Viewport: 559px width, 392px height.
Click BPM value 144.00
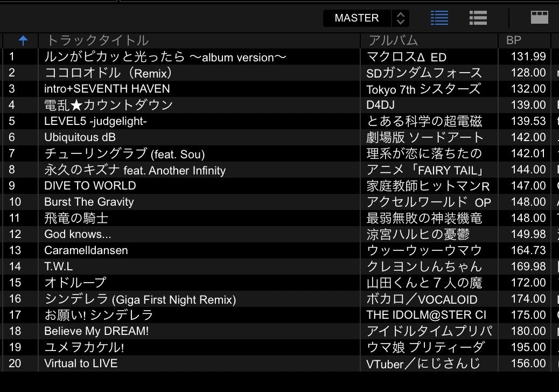[528, 170]
